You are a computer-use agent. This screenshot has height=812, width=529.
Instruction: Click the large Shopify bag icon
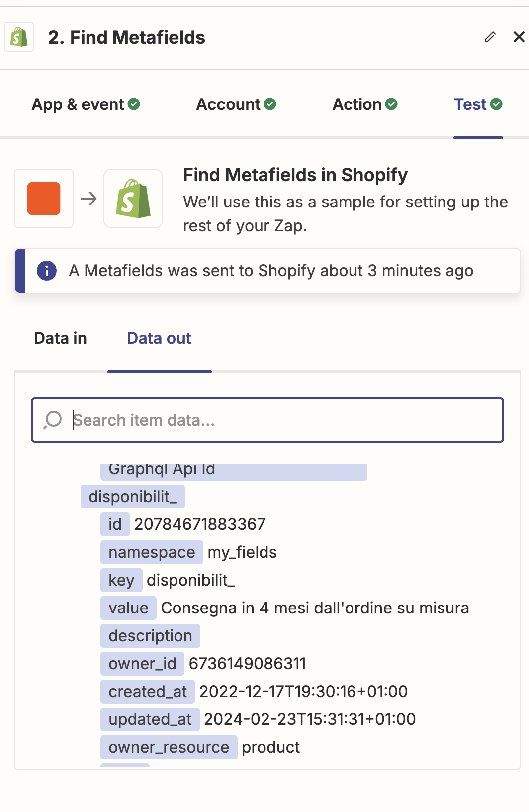pos(133,199)
